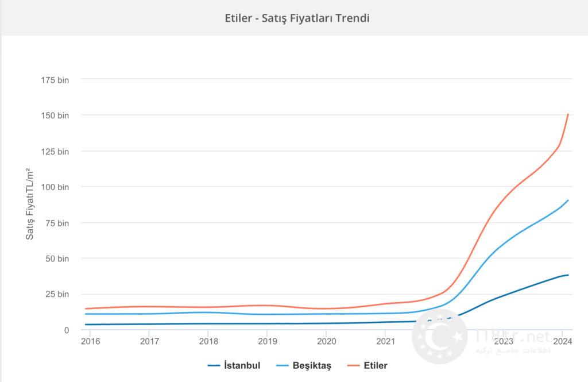Screen dimensions: 588x382
Task: Click the peak endpoint of the orange Etiler line
Action: click(568, 114)
